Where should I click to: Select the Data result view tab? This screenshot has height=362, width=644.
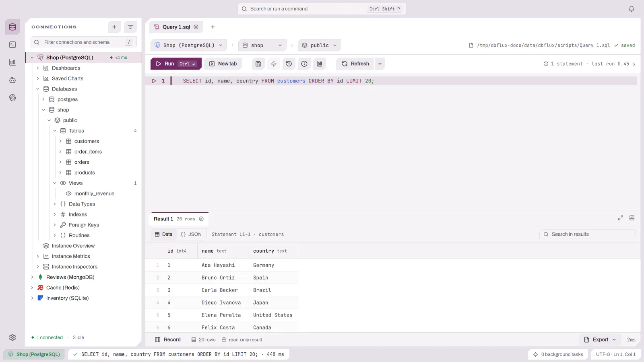pyautogui.click(x=163, y=234)
